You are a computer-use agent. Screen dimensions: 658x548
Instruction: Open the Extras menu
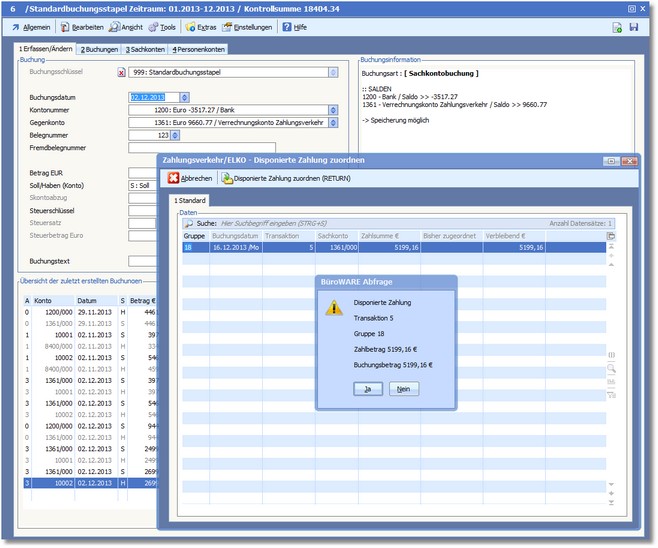point(203,27)
